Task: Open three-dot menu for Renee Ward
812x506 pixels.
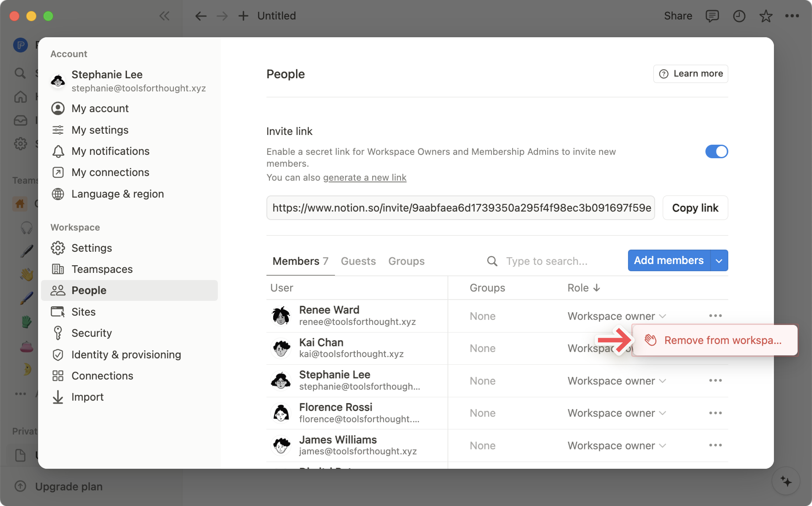Action: click(715, 316)
